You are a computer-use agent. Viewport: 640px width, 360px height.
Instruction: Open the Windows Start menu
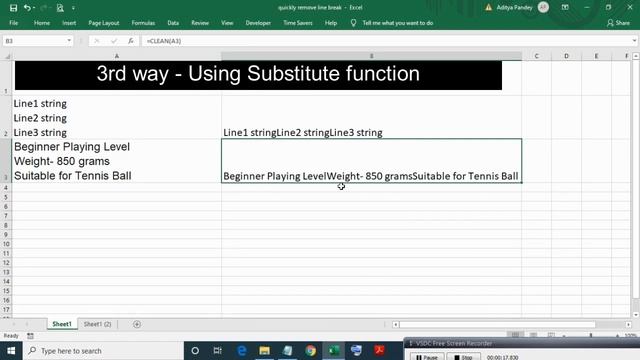pyautogui.click(x=11, y=351)
